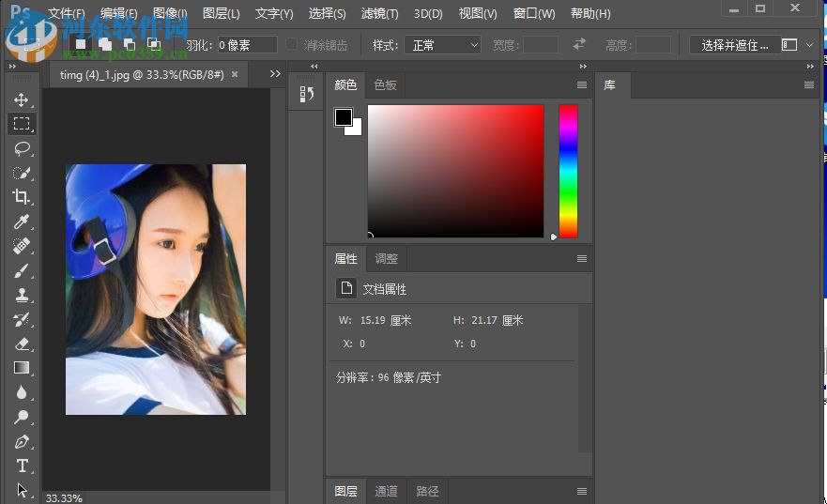Viewport: 827px width, 504px height.
Task: Open the Libraries panel options menu
Action: pyautogui.click(x=809, y=84)
